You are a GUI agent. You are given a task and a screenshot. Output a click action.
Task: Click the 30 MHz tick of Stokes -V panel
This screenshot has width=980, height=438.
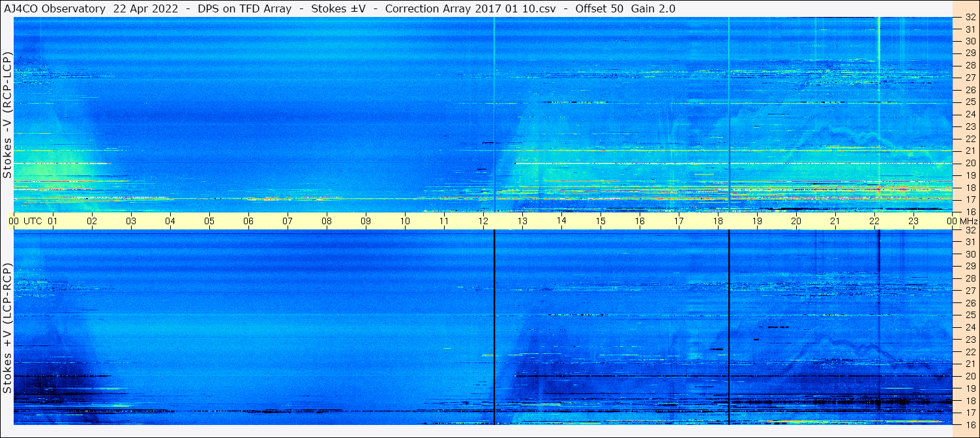970,41
